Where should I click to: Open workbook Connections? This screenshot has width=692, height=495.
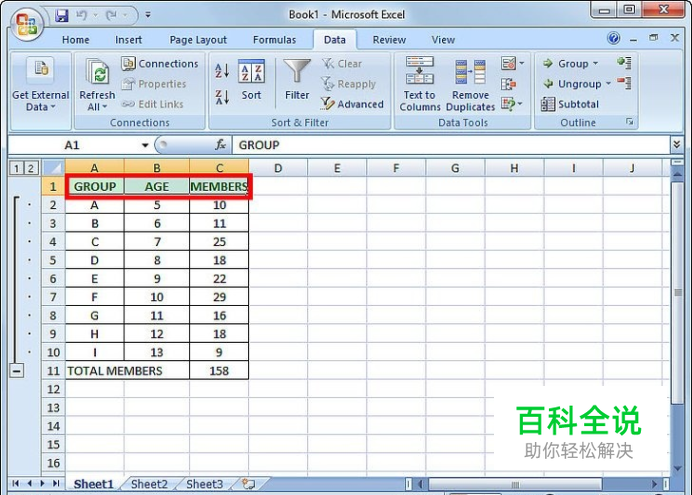pos(160,64)
